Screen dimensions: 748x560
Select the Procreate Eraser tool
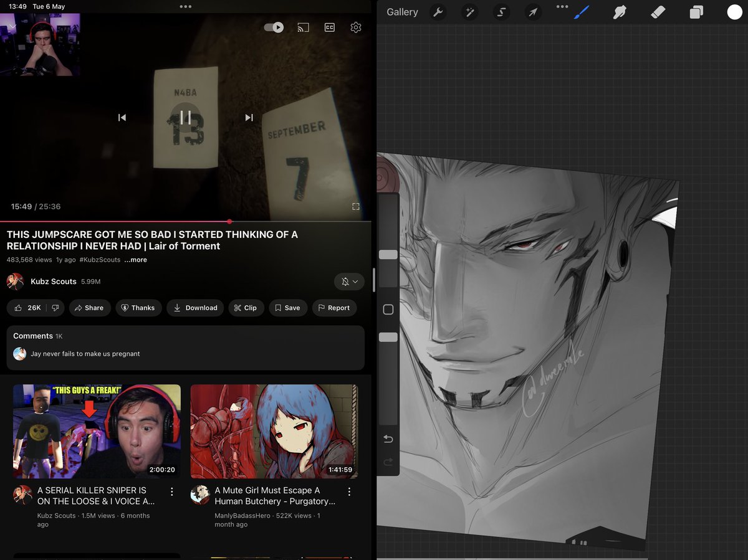click(x=658, y=12)
